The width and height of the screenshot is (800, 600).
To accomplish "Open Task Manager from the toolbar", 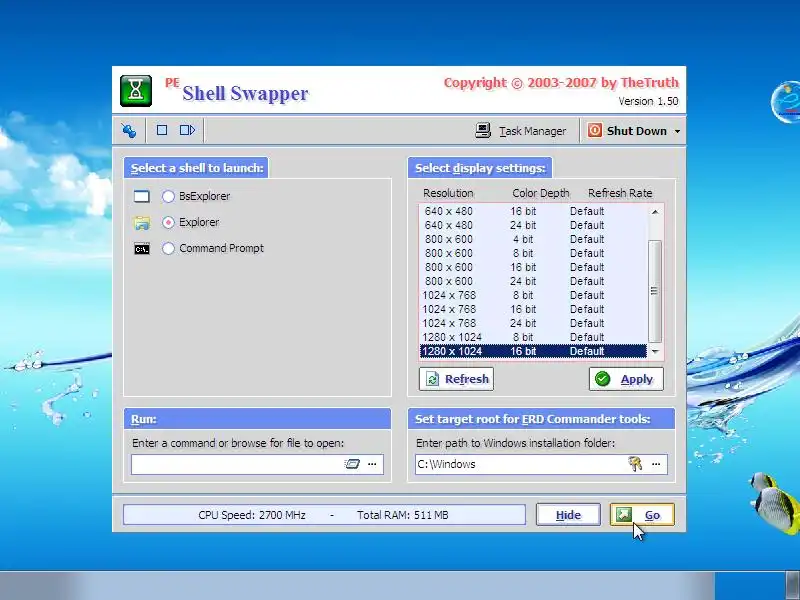I will (521, 131).
